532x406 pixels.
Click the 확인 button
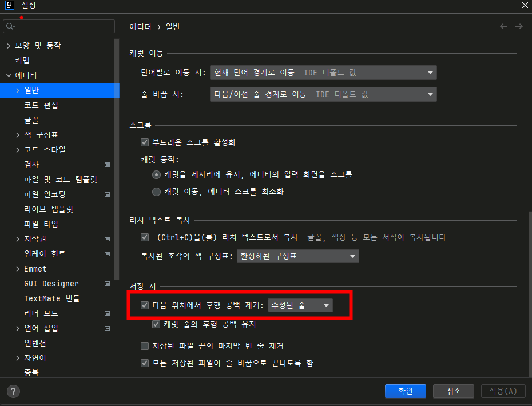pos(405,391)
